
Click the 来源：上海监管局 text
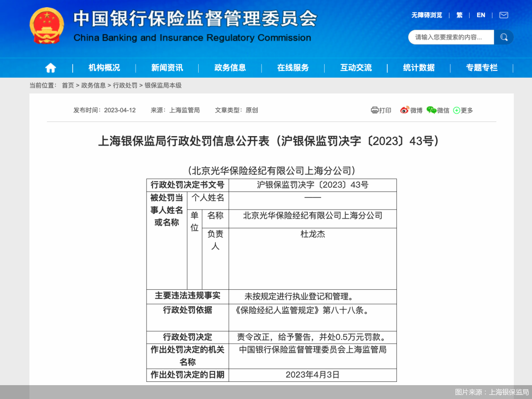click(x=175, y=110)
